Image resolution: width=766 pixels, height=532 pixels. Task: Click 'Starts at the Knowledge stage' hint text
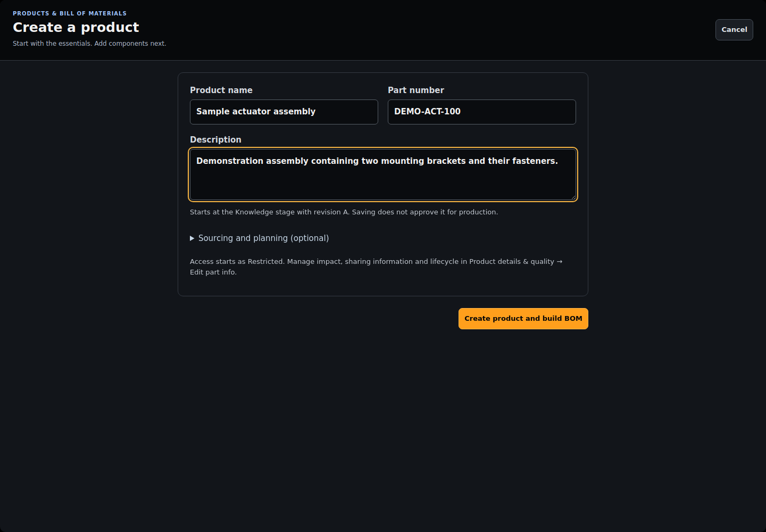click(x=344, y=212)
